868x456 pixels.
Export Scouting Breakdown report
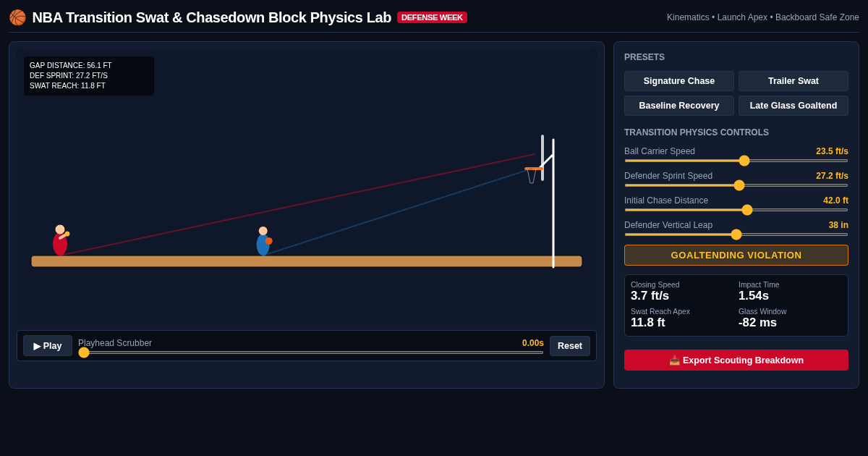point(736,360)
